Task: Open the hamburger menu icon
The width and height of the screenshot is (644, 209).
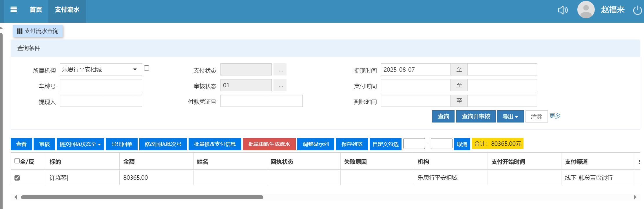Action: [14, 10]
